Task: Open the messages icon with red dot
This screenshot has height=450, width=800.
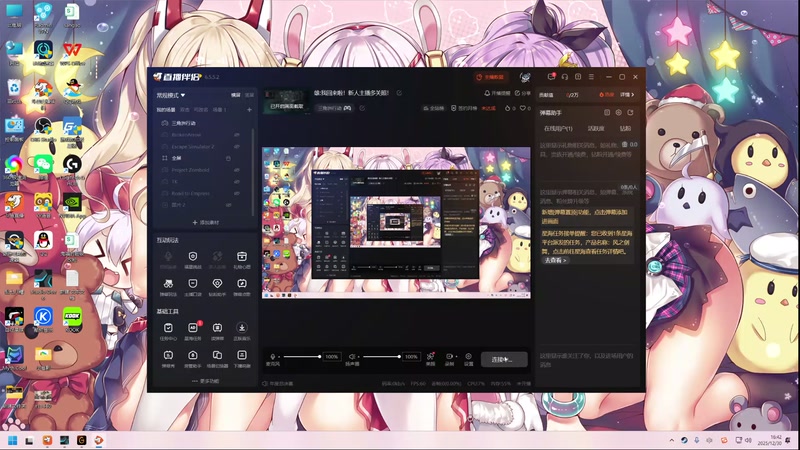Action: coord(552,77)
